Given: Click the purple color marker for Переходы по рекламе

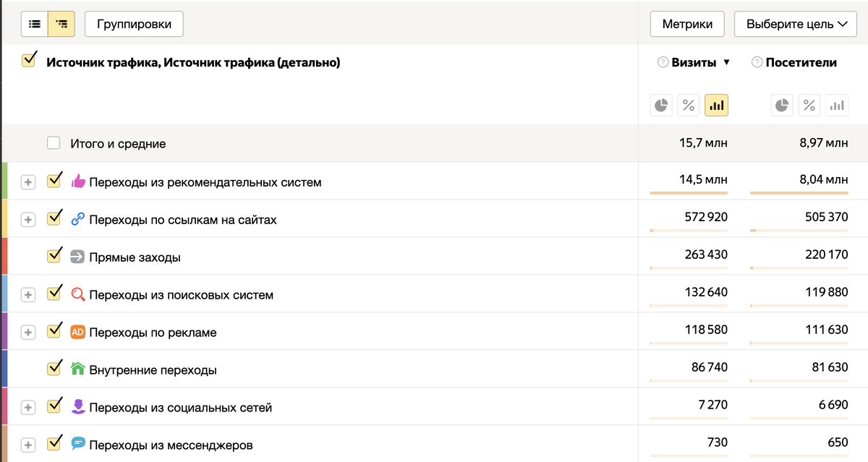Looking at the screenshot, I should [x=4, y=332].
